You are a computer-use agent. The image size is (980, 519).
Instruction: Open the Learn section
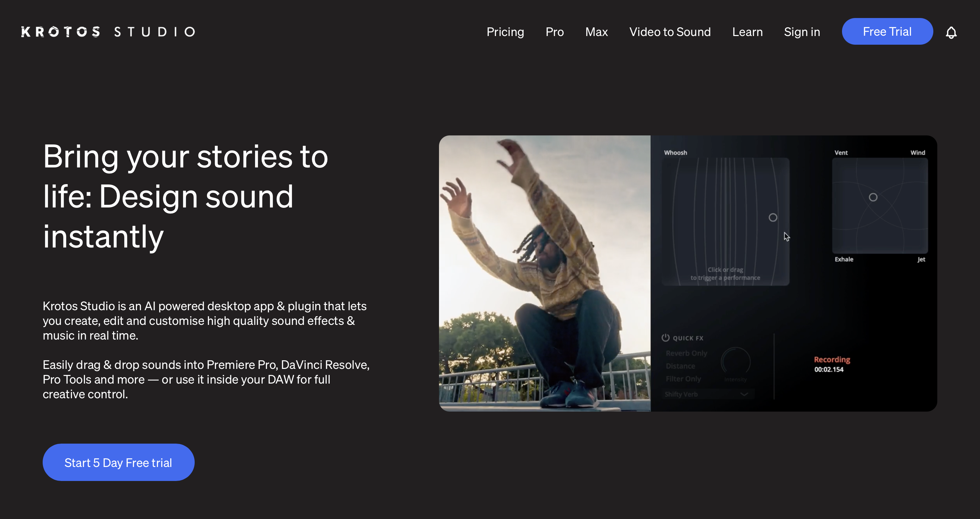[x=748, y=32]
